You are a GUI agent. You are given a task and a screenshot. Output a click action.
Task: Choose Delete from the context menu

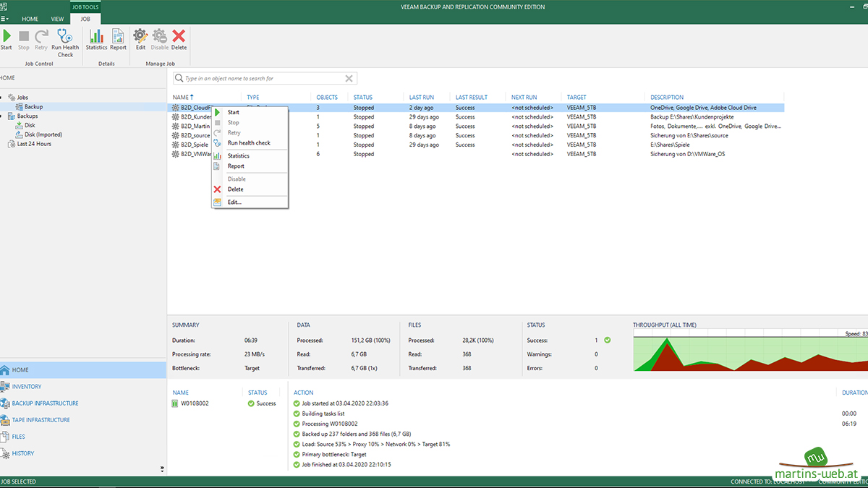[x=250, y=189]
